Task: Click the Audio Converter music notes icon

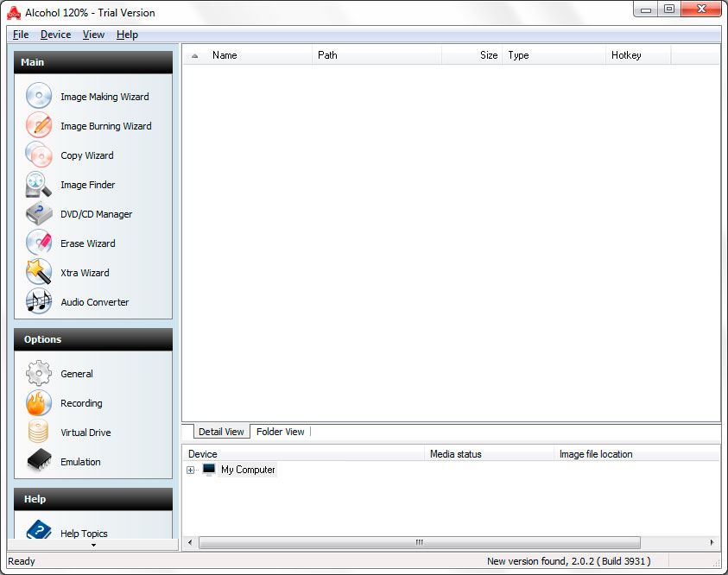Action: click(x=39, y=301)
